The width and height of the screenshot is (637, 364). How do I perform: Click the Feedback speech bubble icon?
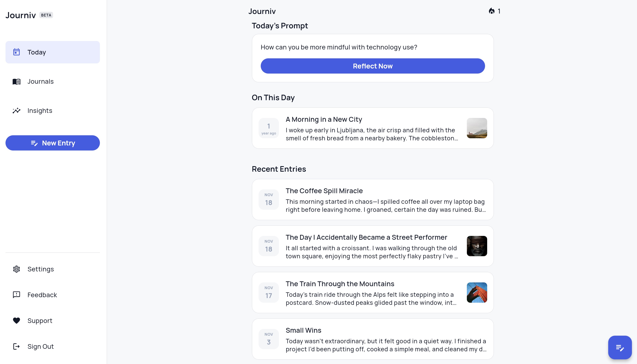click(16, 295)
